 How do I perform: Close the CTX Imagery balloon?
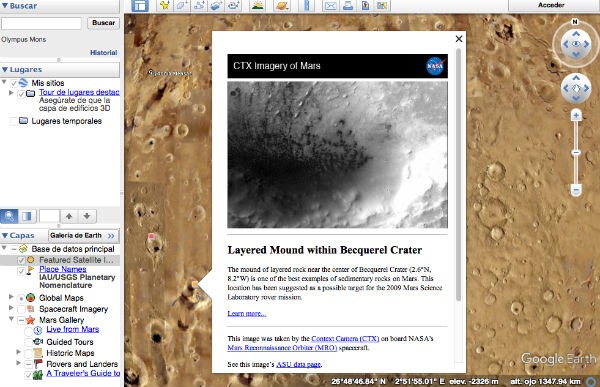(459, 39)
